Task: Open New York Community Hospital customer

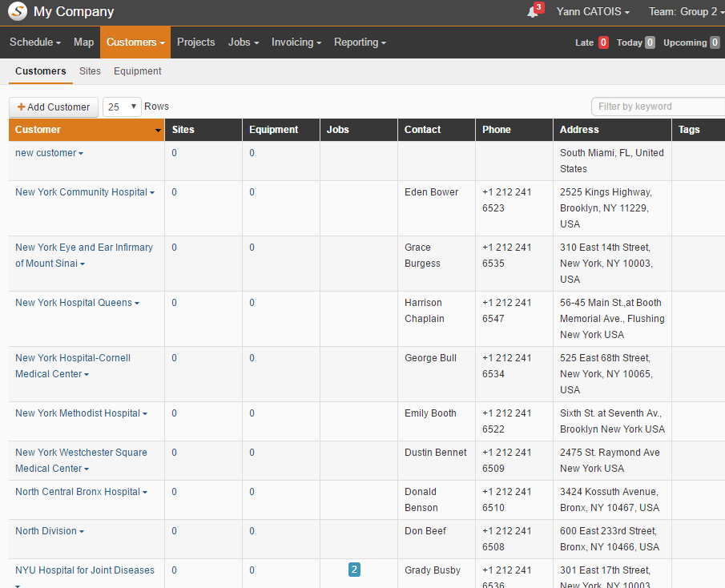Action: (82, 192)
